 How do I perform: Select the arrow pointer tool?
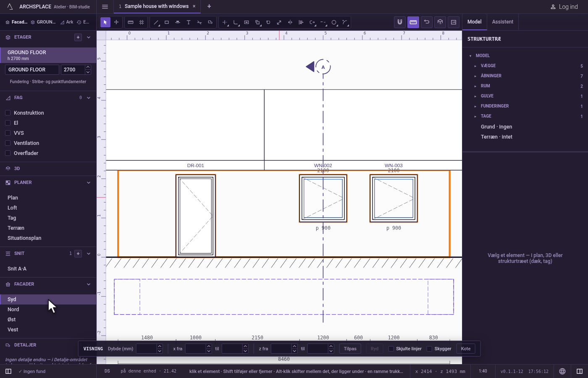105,22
